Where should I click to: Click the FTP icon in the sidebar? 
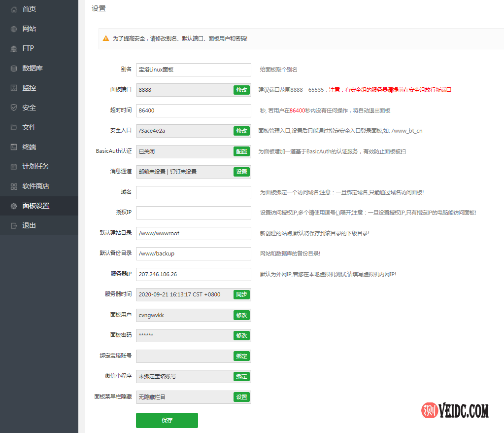pyautogui.click(x=14, y=48)
